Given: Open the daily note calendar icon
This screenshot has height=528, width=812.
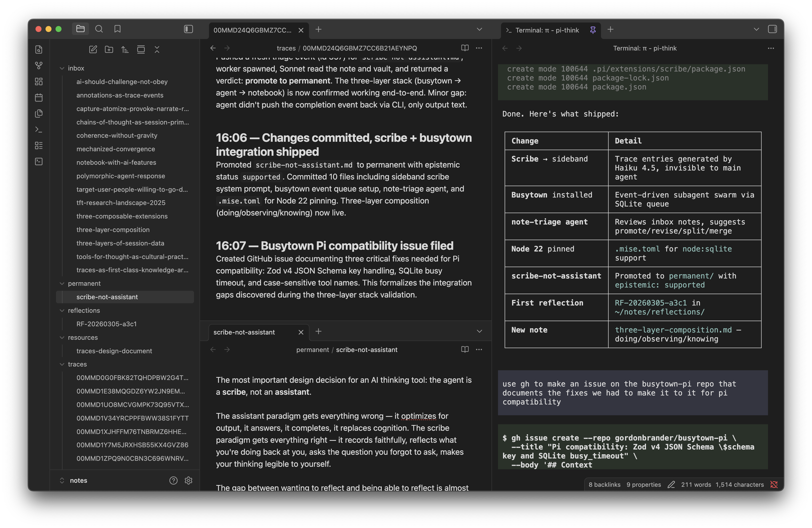Looking at the screenshot, I should point(39,97).
